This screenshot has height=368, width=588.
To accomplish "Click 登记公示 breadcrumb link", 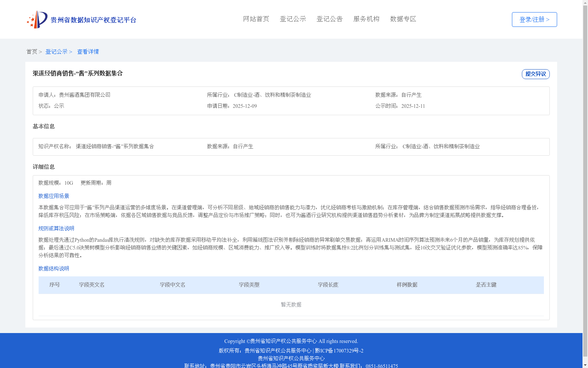I will [56, 52].
